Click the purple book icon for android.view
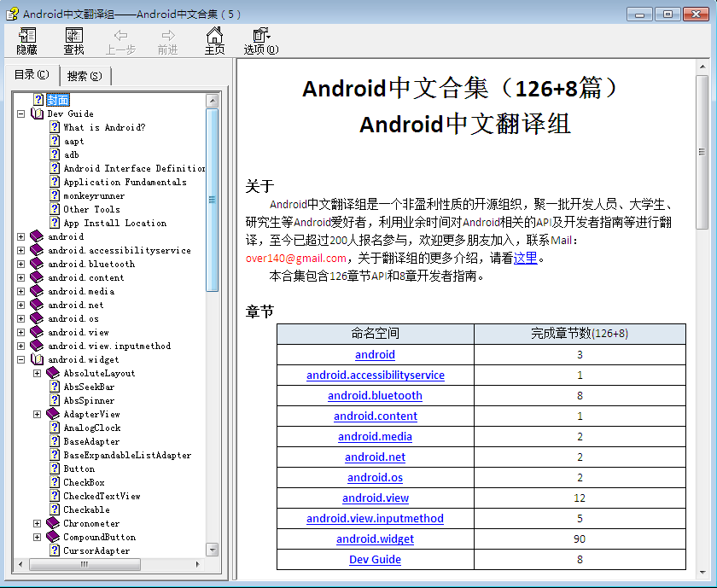Viewport: 717px width, 588px height. (x=37, y=333)
